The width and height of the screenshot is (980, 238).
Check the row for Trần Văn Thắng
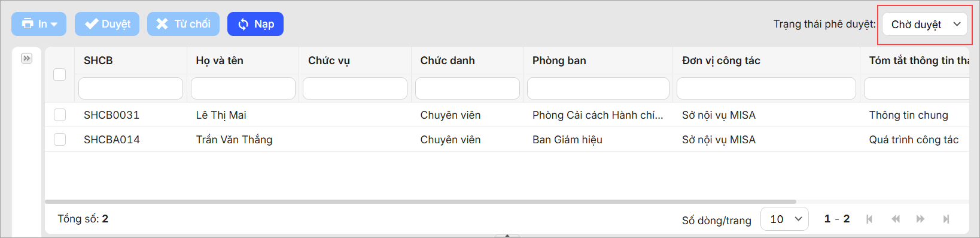[x=60, y=139]
